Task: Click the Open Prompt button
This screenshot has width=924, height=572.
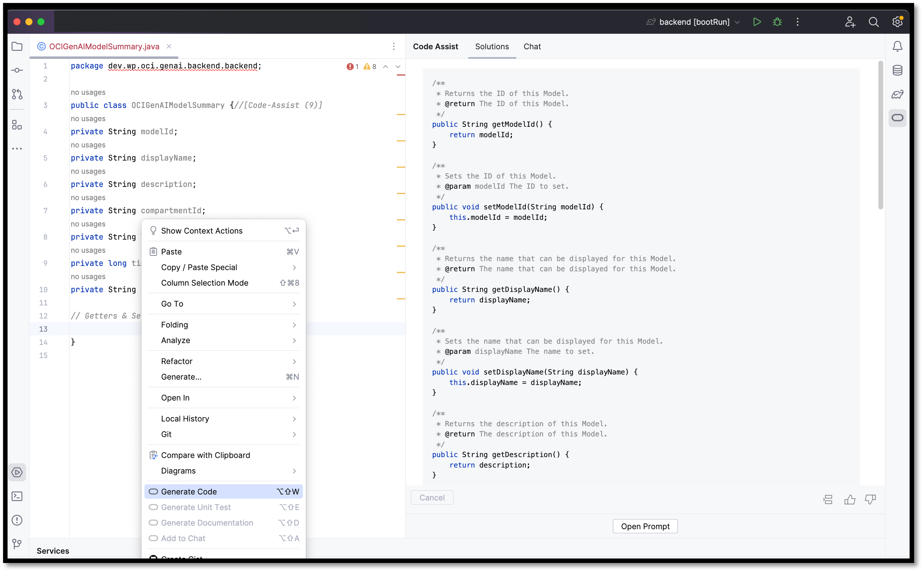Action: (x=645, y=526)
